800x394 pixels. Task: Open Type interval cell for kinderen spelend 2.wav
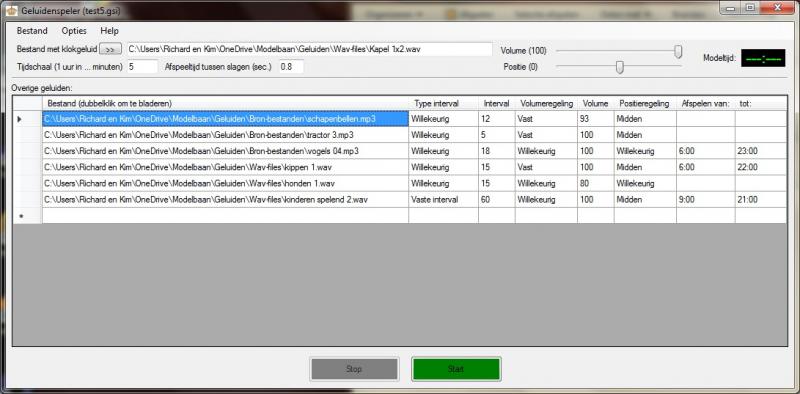443,200
